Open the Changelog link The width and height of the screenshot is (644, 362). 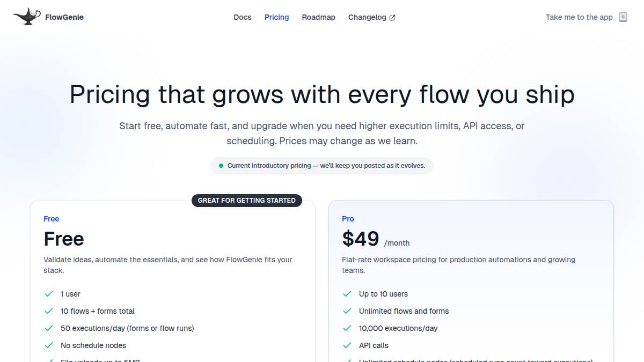click(367, 17)
